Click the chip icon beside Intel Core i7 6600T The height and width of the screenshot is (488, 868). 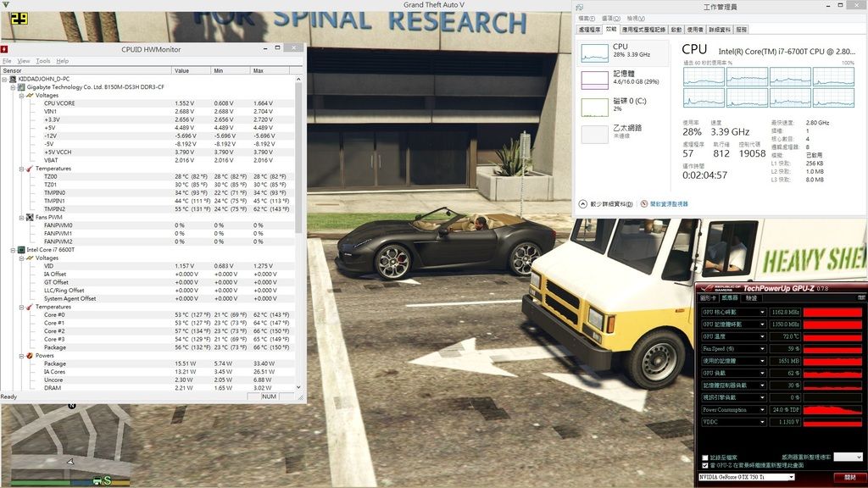[21, 250]
